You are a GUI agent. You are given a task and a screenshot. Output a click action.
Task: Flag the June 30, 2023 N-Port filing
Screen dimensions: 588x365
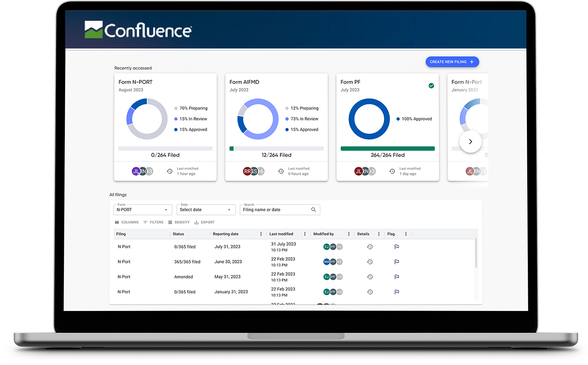click(396, 262)
